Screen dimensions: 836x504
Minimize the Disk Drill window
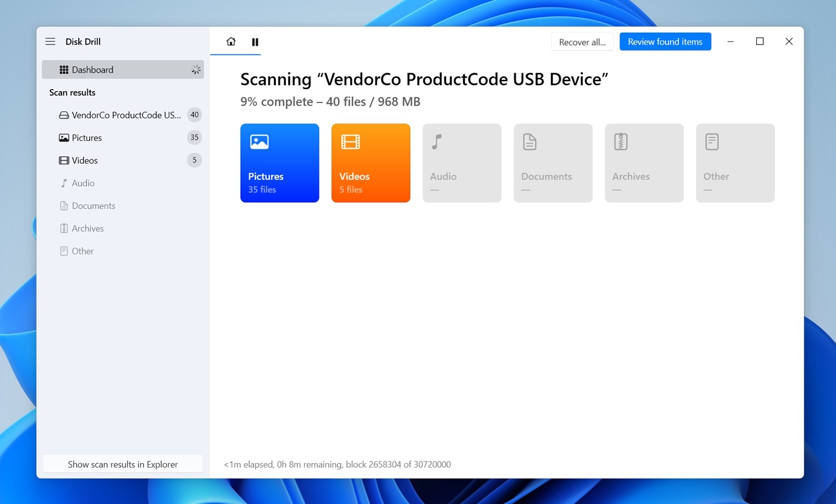[730, 41]
